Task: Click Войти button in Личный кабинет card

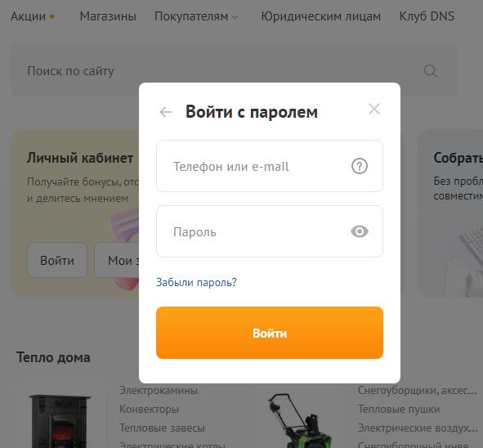Action: pyautogui.click(x=57, y=260)
